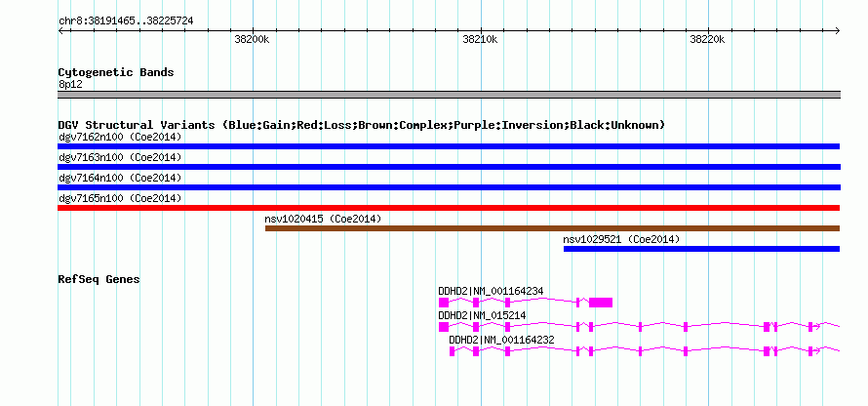The width and height of the screenshot is (868, 406).
Task: Select the Cytogenetic Bands track title
Action: (116, 72)
